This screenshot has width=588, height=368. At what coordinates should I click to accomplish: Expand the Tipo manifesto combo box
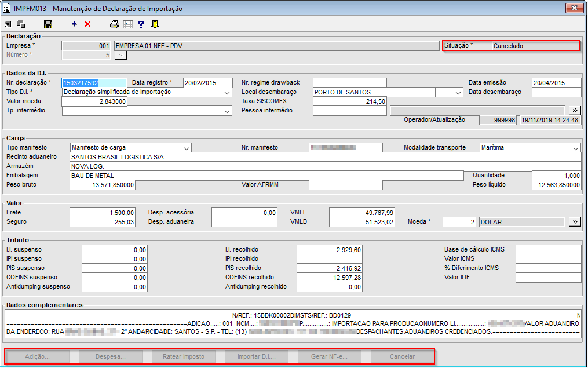(186, 148)
